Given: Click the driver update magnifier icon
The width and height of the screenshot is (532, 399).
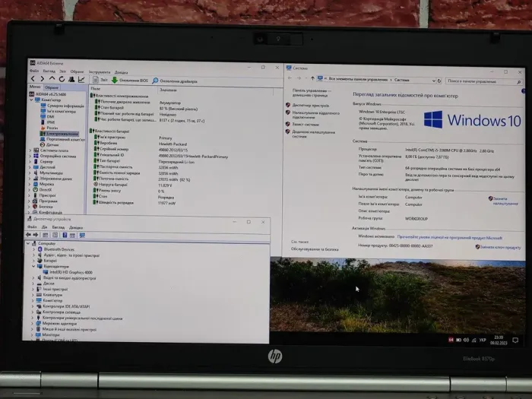Looking at the screenshot, I should (x=155, y=79).
